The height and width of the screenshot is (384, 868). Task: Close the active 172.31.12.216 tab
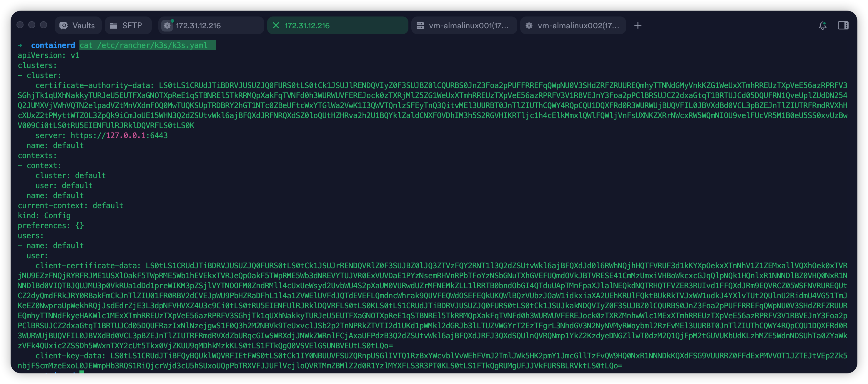click(276, 25)
